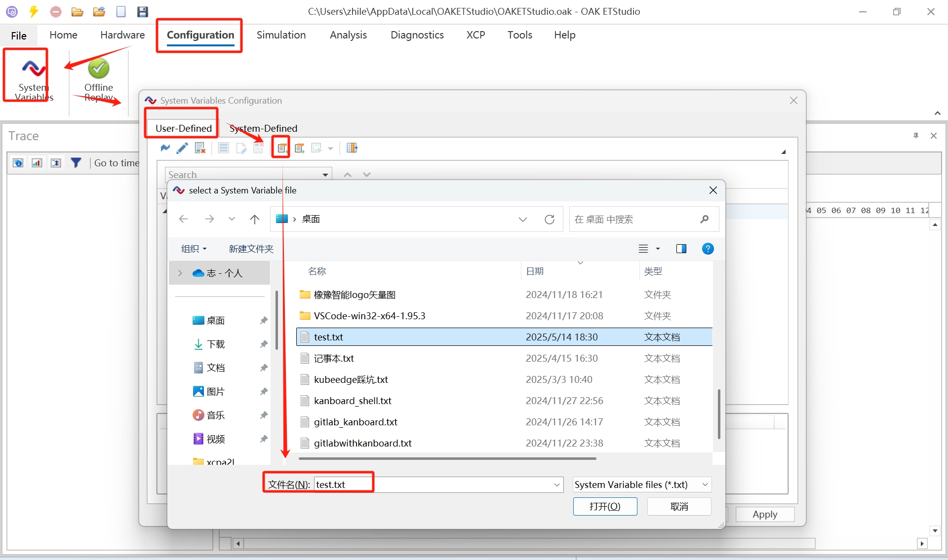The image size is (948, 560).
Task: Click the column chooser icon in toolbar
Action: [352, 148]
